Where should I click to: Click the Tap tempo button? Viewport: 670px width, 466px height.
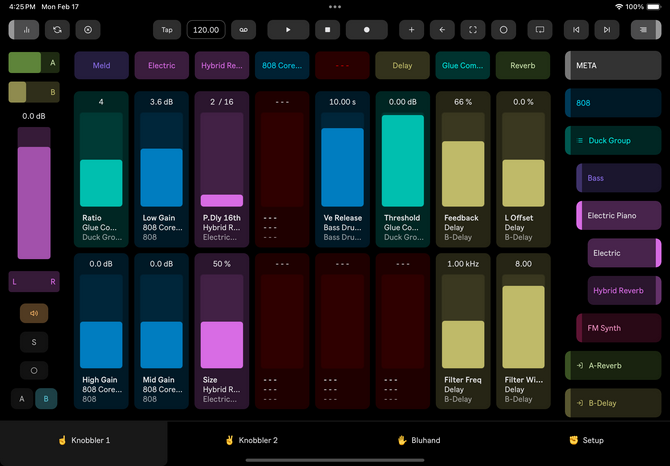coord(167,30)
